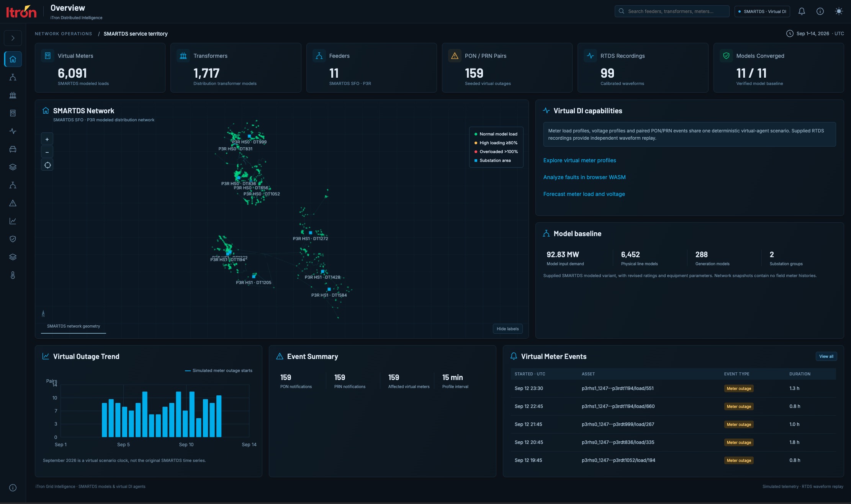
Task: Click the Itron logo
Action: pos(21,12)
